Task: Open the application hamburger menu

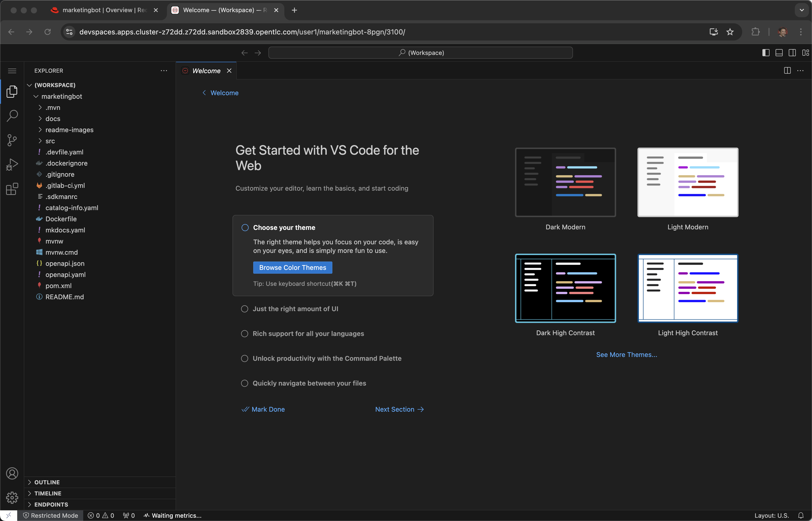Action: pyautogui.click(x=12, y=71)
